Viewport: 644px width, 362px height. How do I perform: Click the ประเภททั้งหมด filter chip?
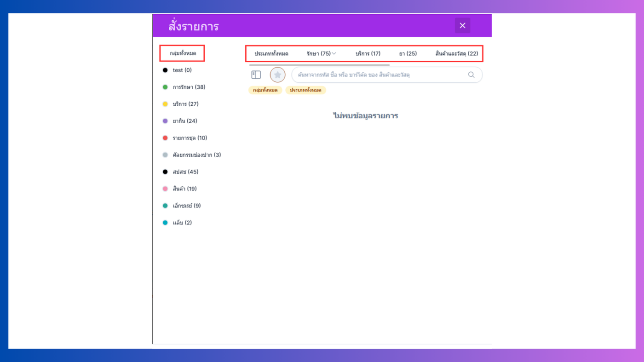[305, 90]
